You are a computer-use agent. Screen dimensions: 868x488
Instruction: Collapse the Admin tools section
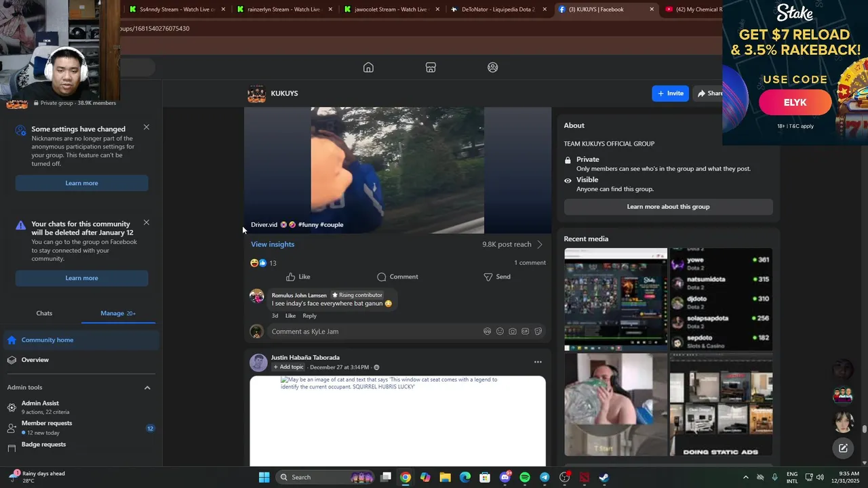[147, 388]
